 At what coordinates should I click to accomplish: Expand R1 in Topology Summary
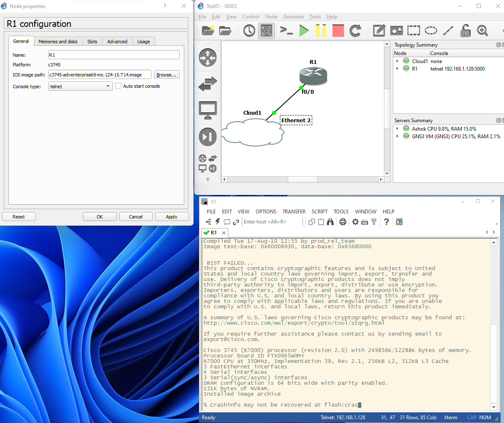(397, 69)
